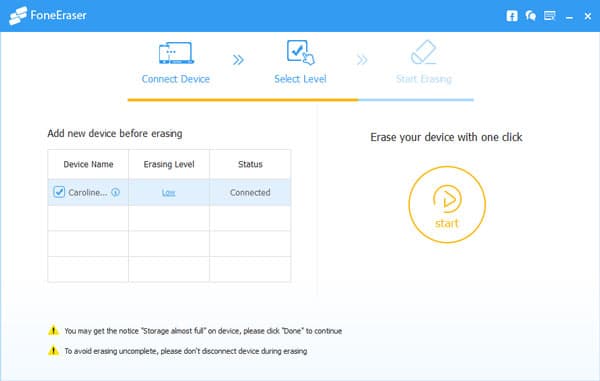The image size is (600, 381).
Task: Click the 'To avoid erasing uncomplete' notice text
Action: 186,351
